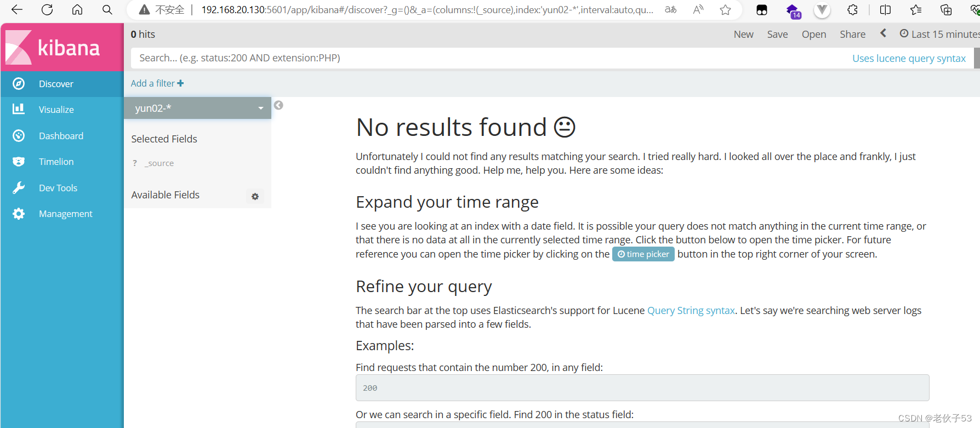Open Dashboard in the sidebar
The height and width of the screenshot is (428, 980).
point(61,136)
